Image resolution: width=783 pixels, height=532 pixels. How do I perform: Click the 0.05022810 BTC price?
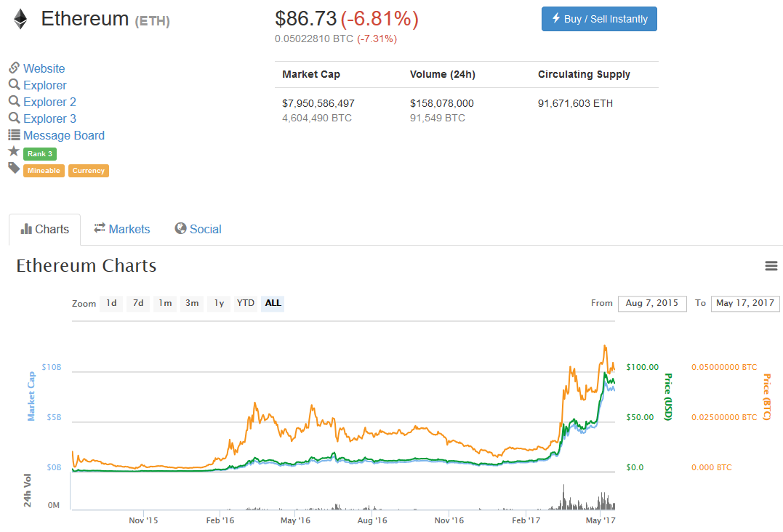tap(313, 39)
